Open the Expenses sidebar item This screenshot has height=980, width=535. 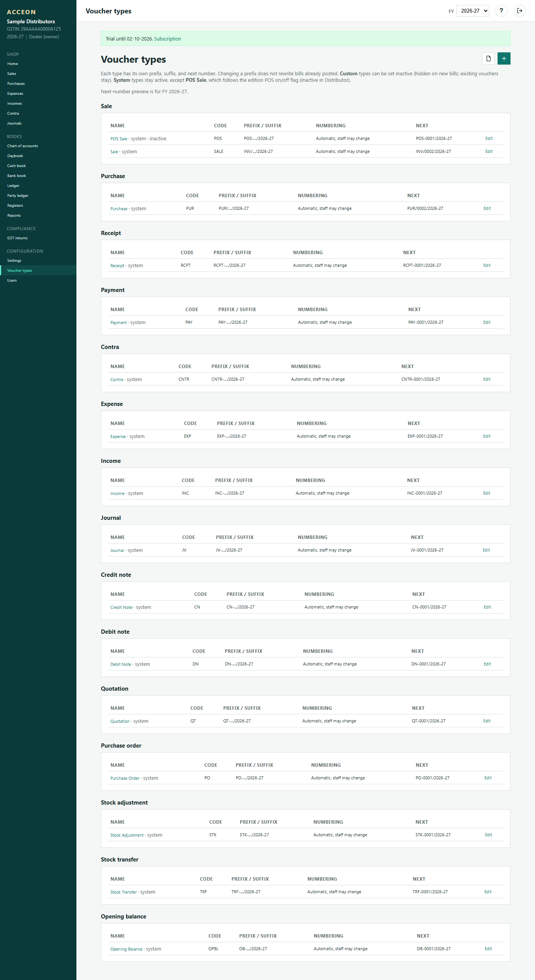pyautogui.click(x=15, y=94)
